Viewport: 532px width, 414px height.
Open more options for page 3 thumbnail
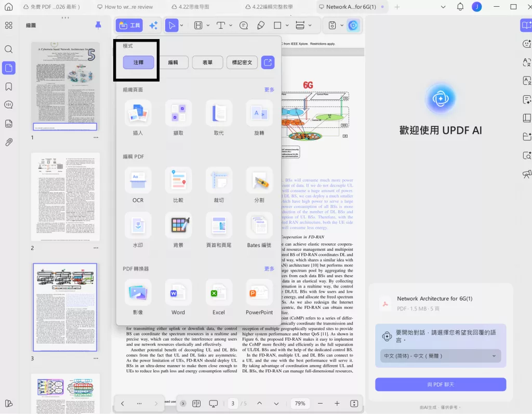click(x=96, y=358)
